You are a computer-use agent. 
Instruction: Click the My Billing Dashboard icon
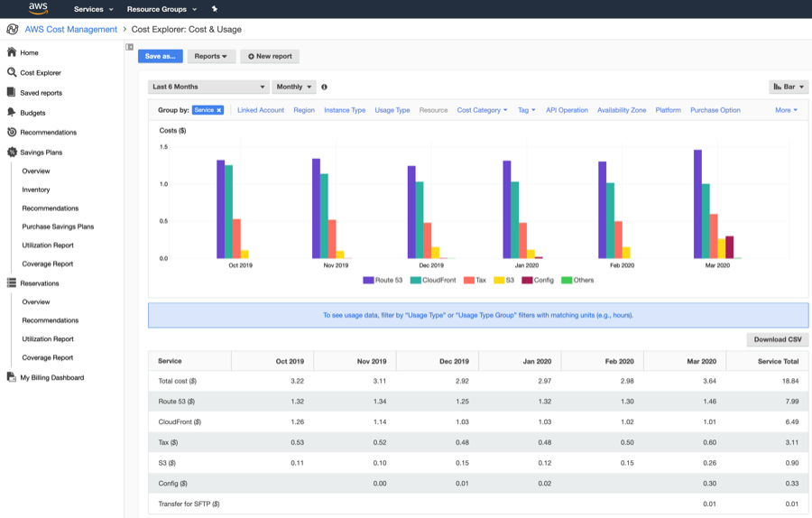(x=12, y=377)
